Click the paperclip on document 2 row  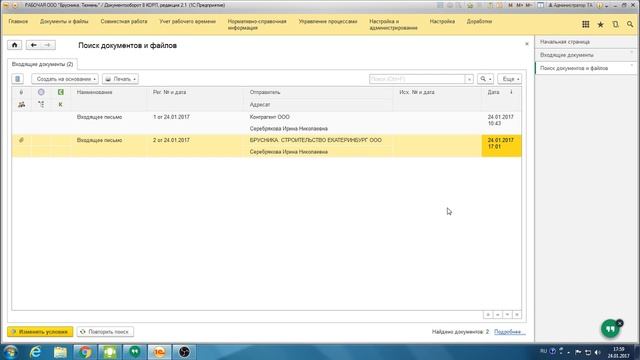21,140
